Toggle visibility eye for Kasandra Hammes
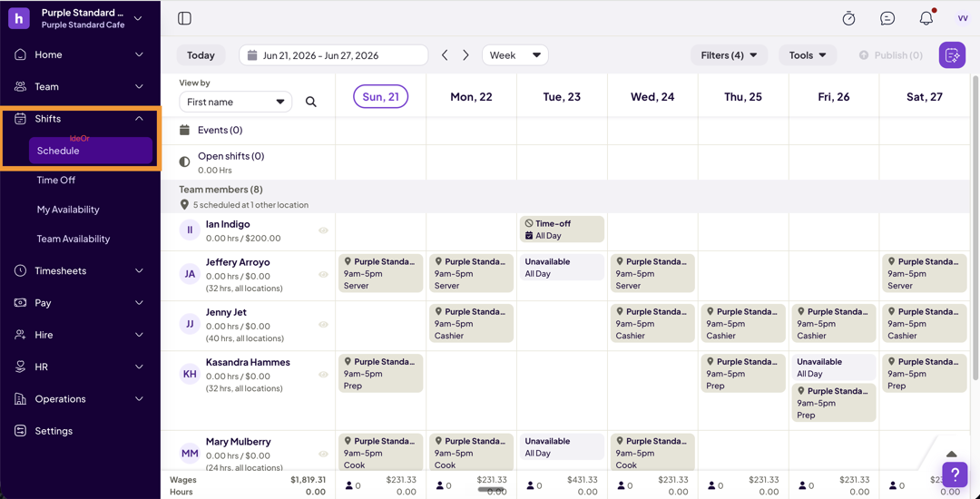The height and width of the screenshot is (499, 980). point(323,374)
